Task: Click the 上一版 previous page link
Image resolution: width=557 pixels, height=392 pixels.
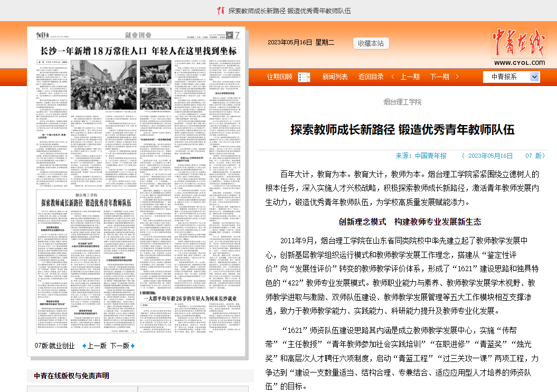Action: 97,346
